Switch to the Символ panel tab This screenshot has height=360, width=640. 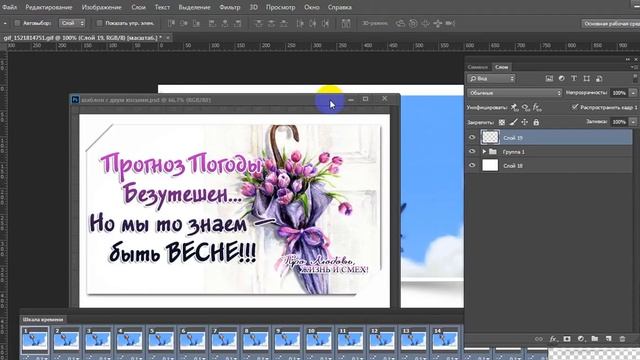[478, 67]
